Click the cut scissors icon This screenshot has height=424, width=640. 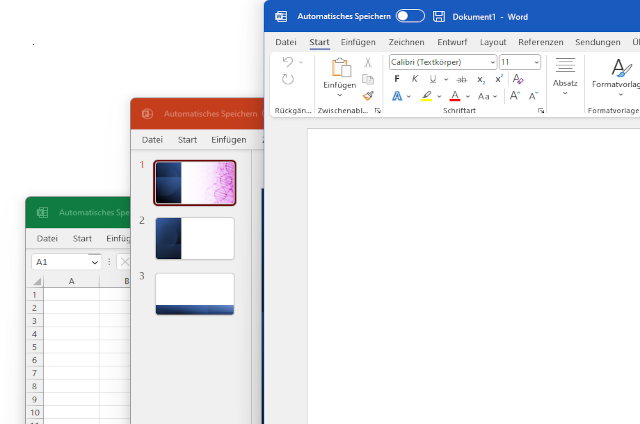coord(368,62)
